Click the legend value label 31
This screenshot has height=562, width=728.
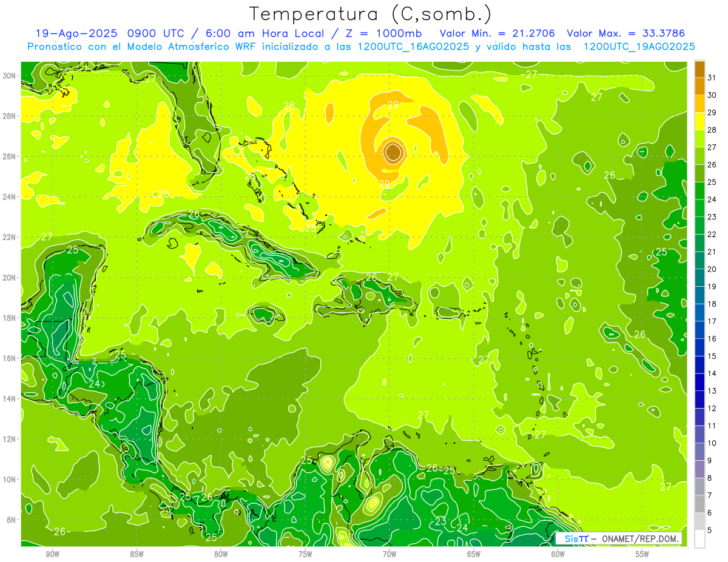712,78
